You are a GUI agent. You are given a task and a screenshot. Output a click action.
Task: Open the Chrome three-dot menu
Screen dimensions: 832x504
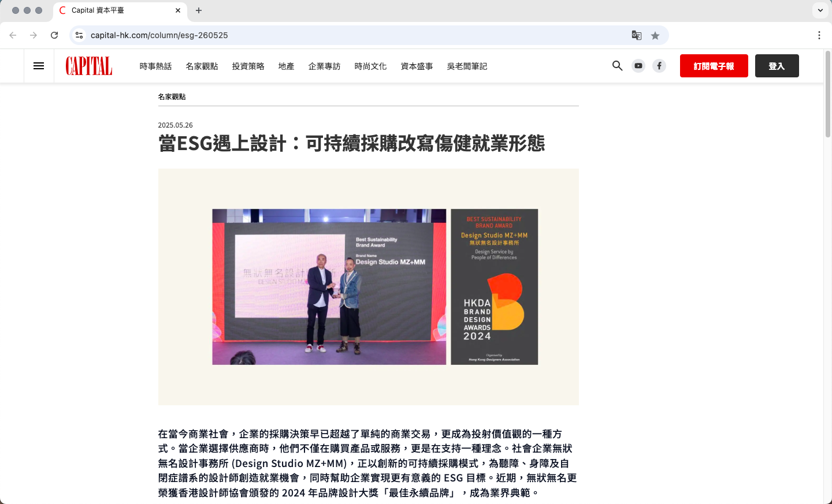819,35
